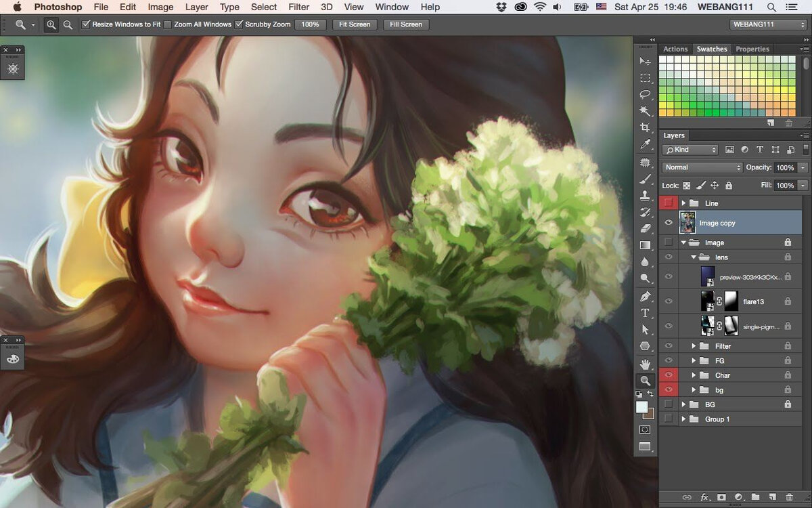Select the Polygon shape tool

(645, 346)
